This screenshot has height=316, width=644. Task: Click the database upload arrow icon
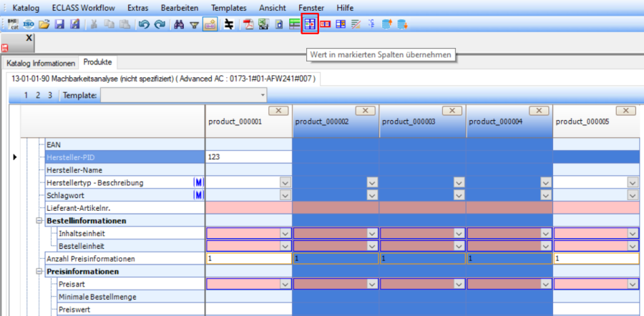pos(387,24)
